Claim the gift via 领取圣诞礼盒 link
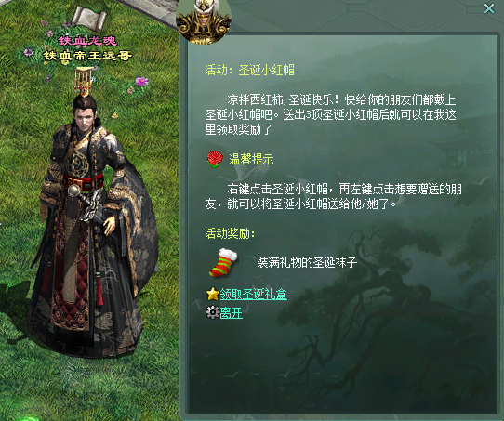The height and width of the screenshot is (421, 504). [x=253, y=295]
